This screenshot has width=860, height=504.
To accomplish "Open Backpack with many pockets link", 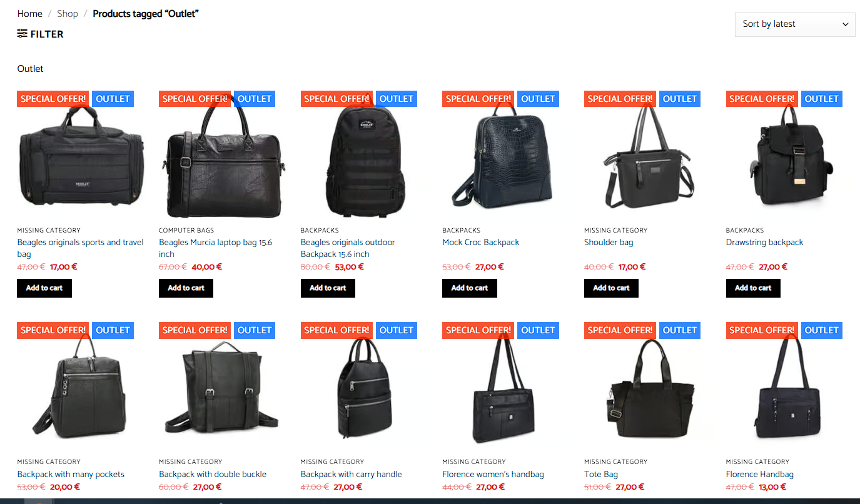I will [71, 475].
